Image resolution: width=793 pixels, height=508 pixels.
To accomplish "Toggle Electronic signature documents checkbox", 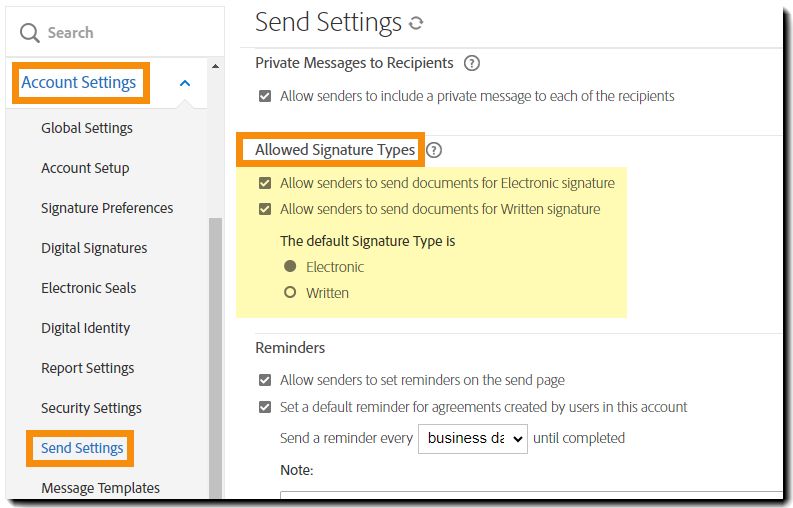I will [265, 183].
